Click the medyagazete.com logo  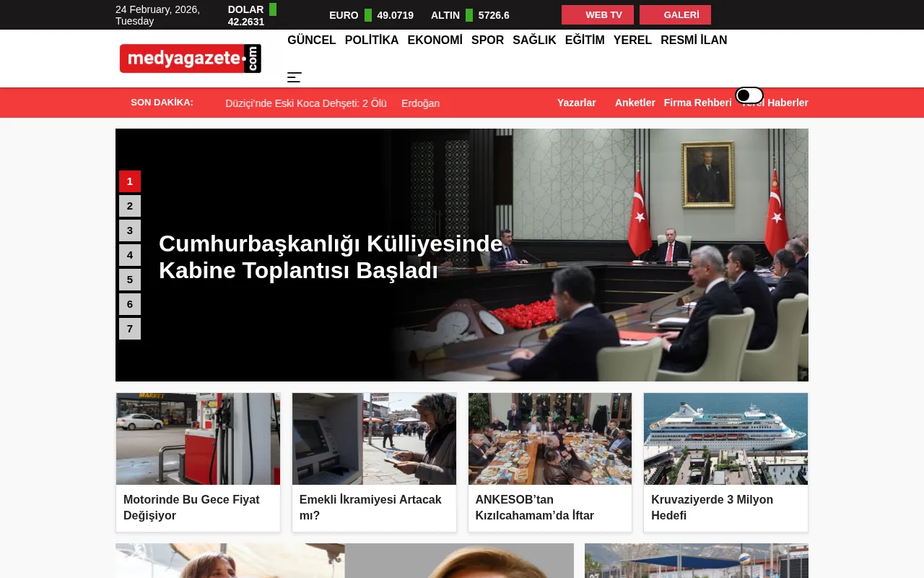pyautogui.click(x=191, y=59)
